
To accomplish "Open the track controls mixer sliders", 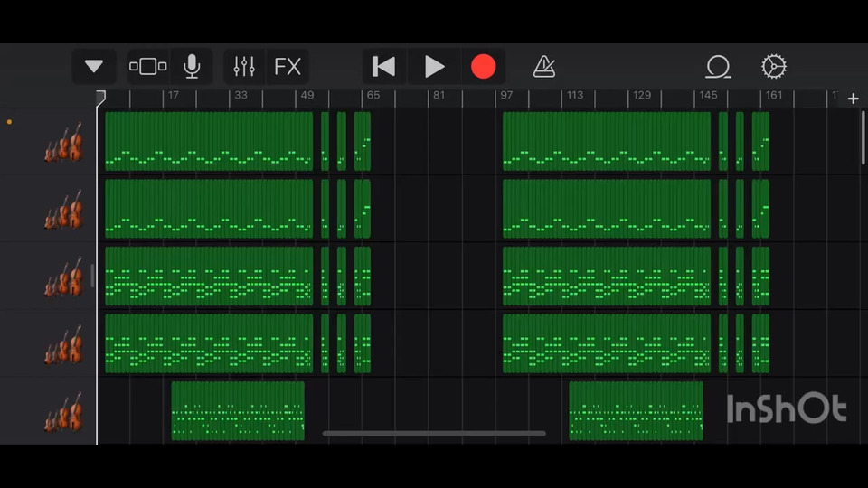I will tap(243, 66).
